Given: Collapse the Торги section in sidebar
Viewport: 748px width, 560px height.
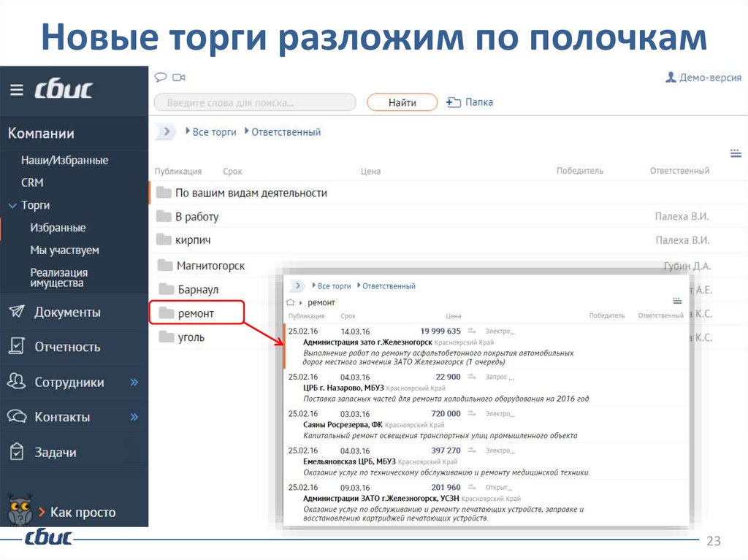Looking at the screenshot, I should [x=12, y=206].
